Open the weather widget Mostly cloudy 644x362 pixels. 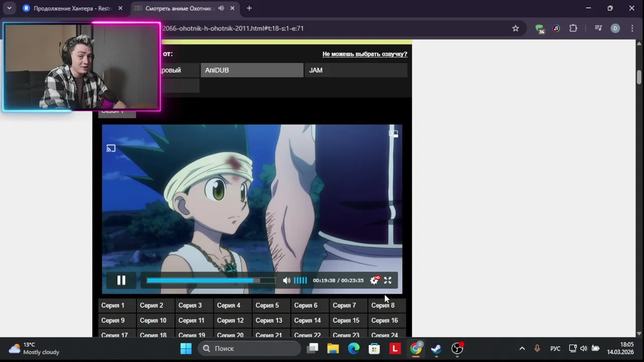coord(34,348)
